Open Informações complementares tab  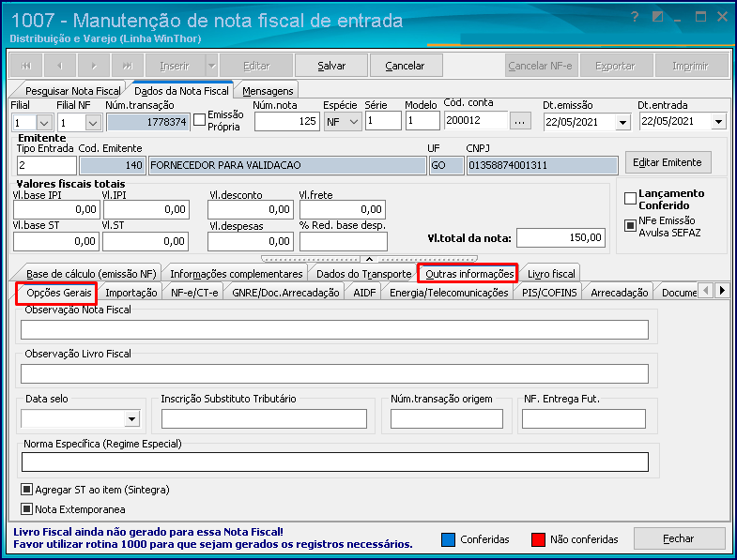[x=237, y=273]
